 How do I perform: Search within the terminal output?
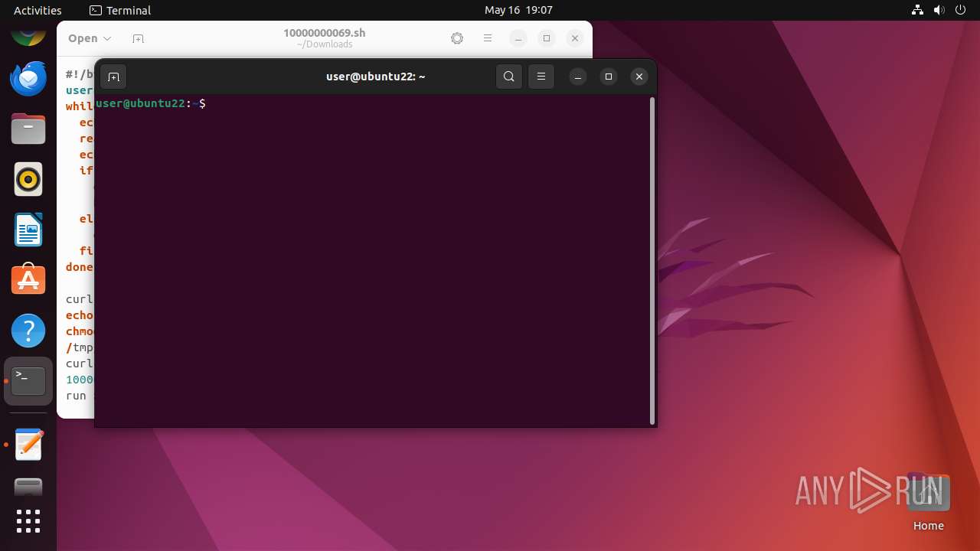point(509,77)
